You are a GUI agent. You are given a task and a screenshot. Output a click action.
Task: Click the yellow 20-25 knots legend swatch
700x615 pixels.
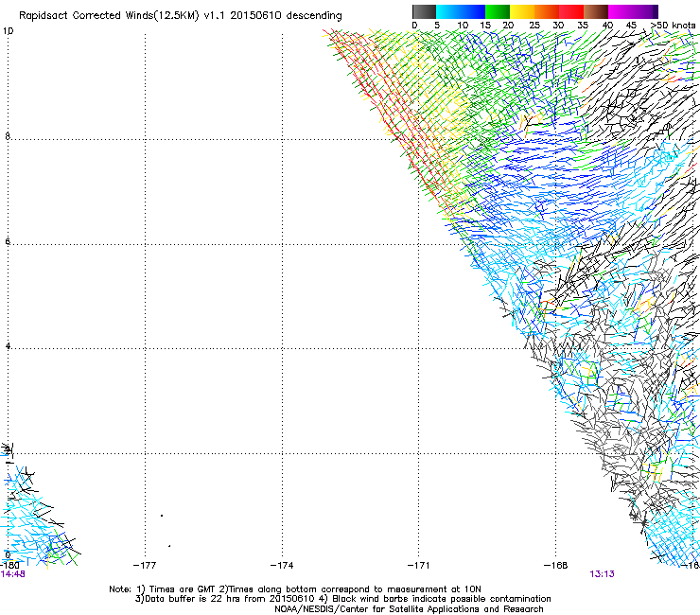(x=522, y=11)
